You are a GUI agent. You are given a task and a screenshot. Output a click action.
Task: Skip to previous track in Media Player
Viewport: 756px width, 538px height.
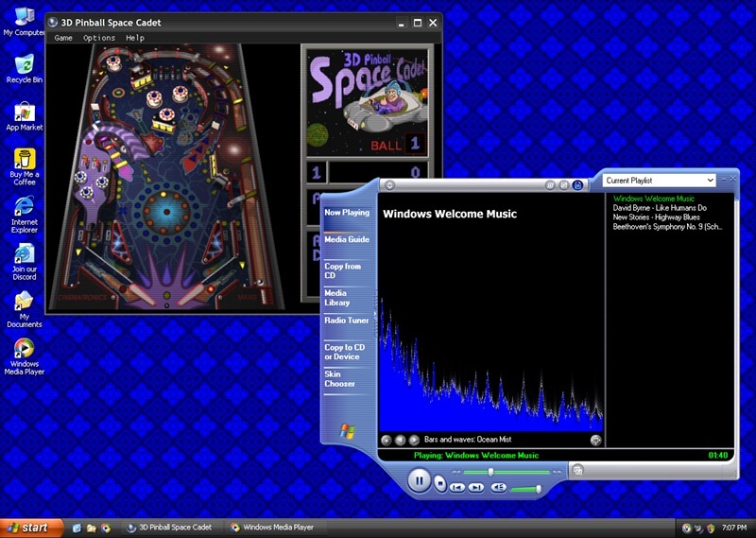pos(457,488)
